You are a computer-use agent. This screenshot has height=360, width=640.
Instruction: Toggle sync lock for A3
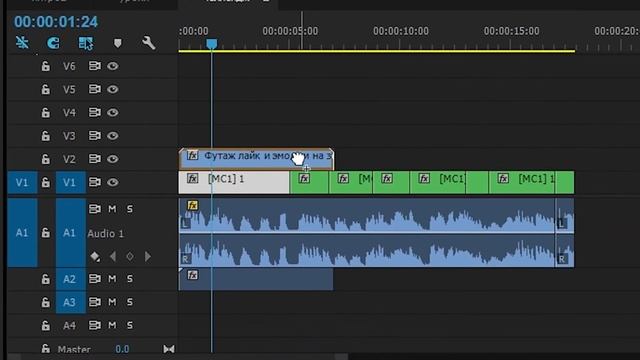[95, 302]
